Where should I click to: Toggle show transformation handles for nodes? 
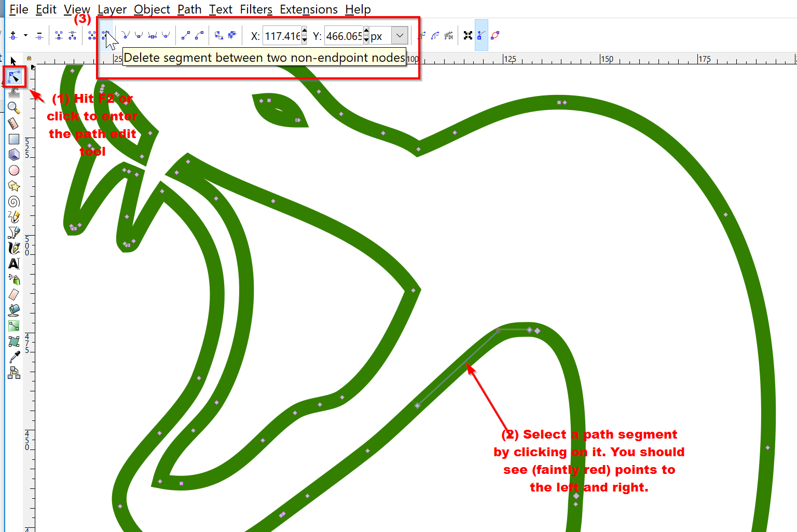468,35
